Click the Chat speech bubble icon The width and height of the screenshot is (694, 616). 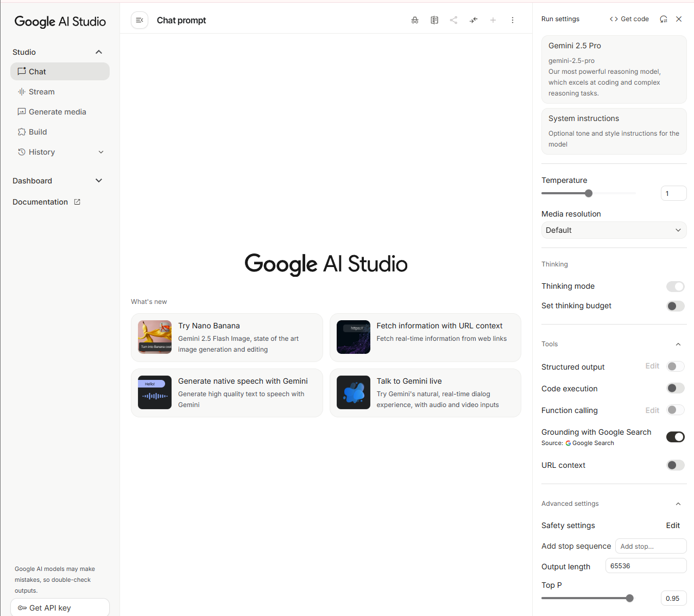click(22, 71)
